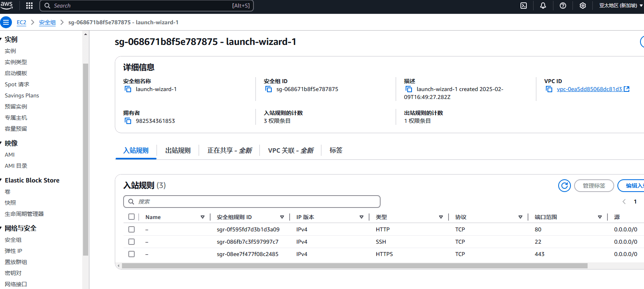The width and height of the screenshot is (644, 289).
Task: Click the 管理标签 button
Action: point(594,186)
